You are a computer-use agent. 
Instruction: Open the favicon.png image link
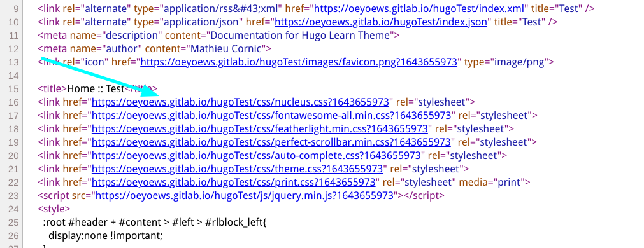pyautogui.click(x=299, y=62)
